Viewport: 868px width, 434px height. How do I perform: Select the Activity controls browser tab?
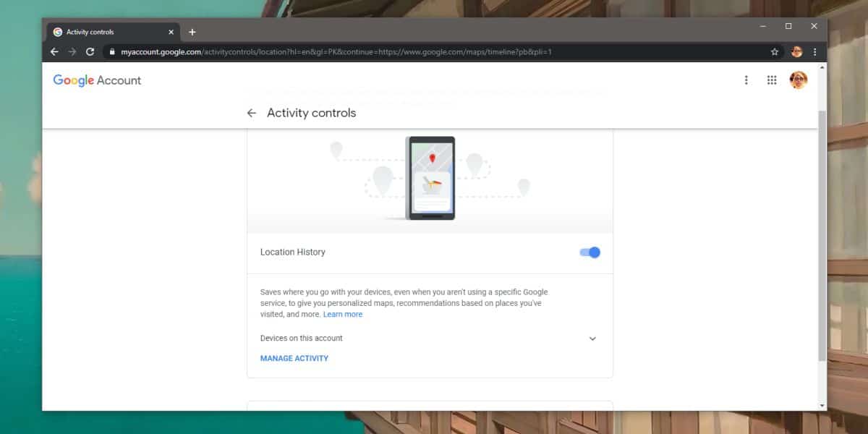(114, 32)
